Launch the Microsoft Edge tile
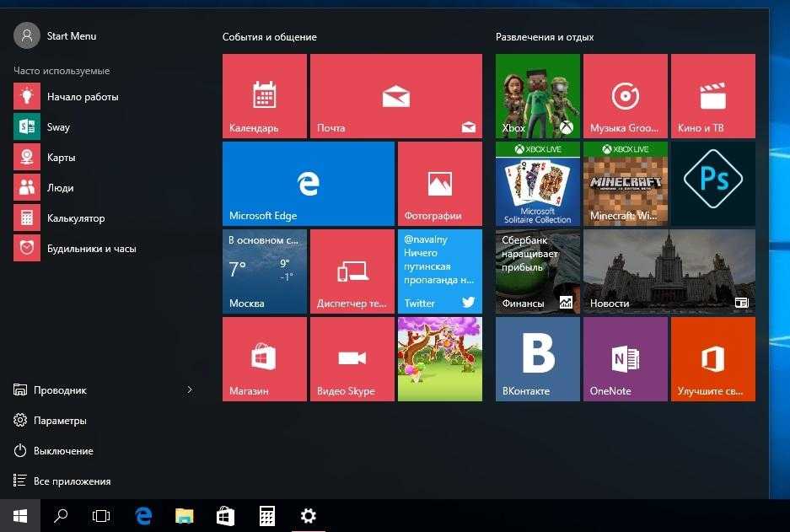 309,183
